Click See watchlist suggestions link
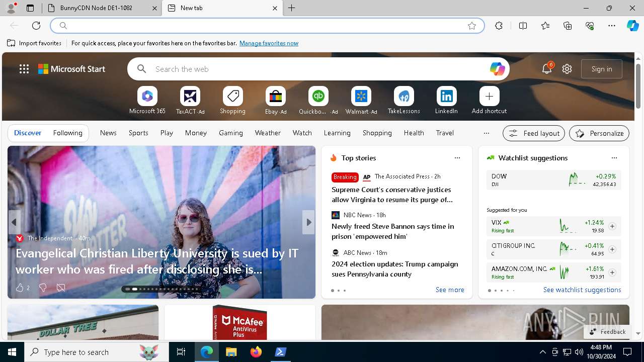The image size is (644, 362). click(x=582, y=290)
